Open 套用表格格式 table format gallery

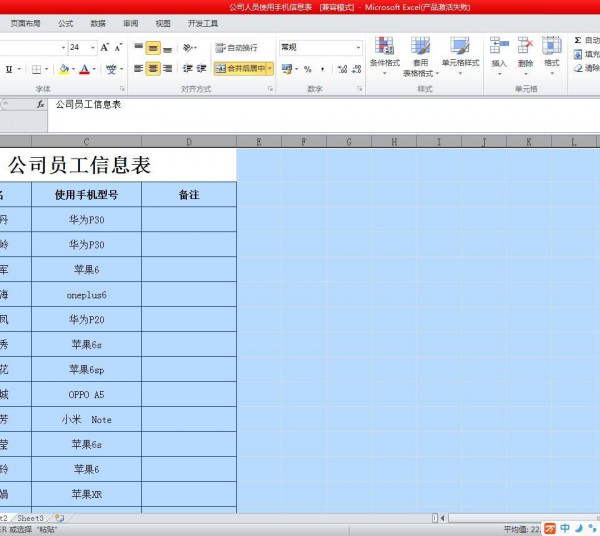420,56
